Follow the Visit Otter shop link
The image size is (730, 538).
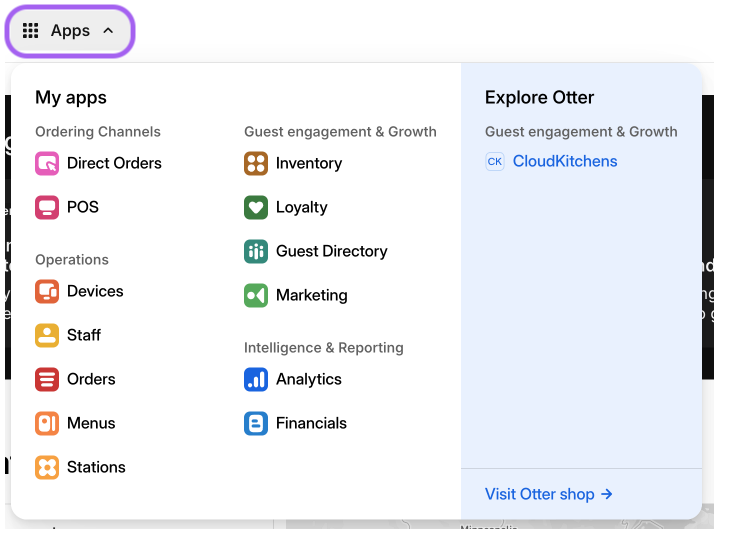click(x=548, y=494)
